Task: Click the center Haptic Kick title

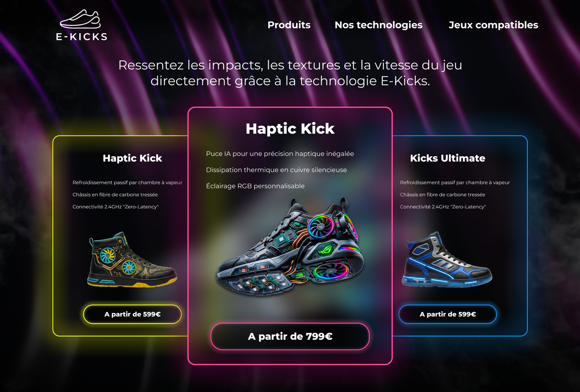Action: 290,129
